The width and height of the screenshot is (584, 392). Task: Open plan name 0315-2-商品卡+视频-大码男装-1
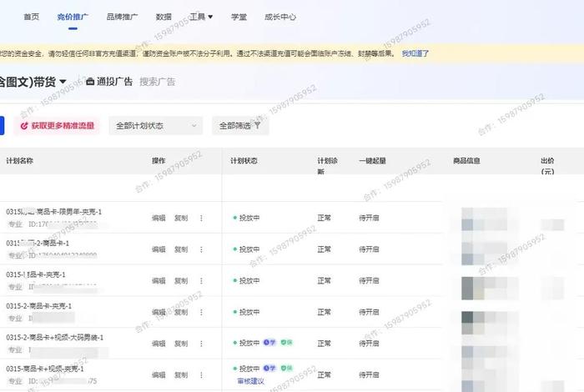click(x=55, y=337)
